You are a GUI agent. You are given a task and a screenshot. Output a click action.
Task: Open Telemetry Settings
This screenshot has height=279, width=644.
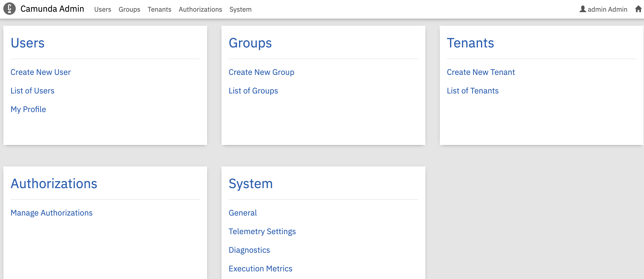point(262,231)
